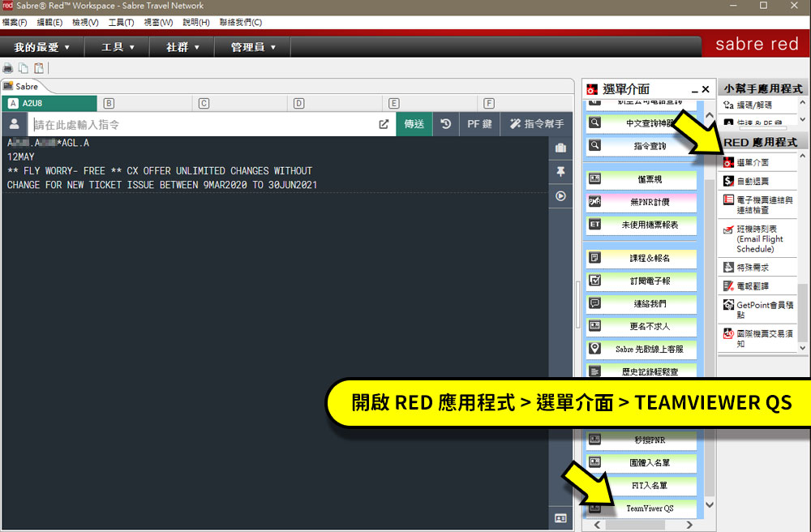This screenshot has width=811, height=532.
Task: Click 指令查詢 menu button
Action: (642, 146)
